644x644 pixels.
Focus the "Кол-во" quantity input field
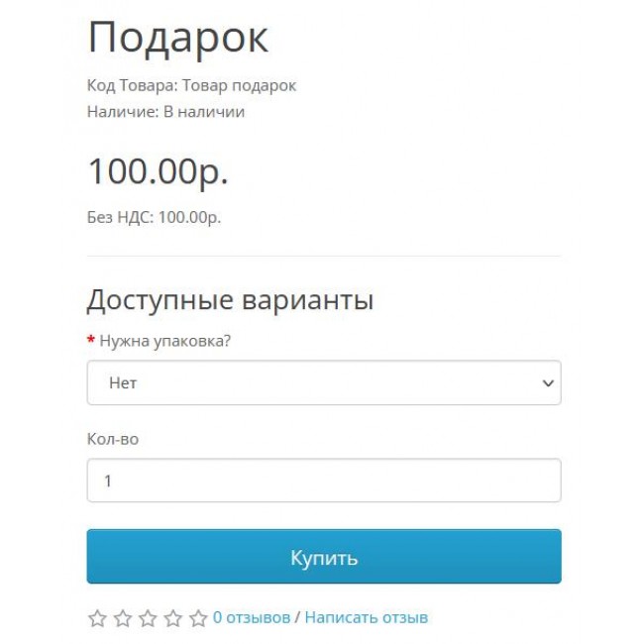(323, 481)
